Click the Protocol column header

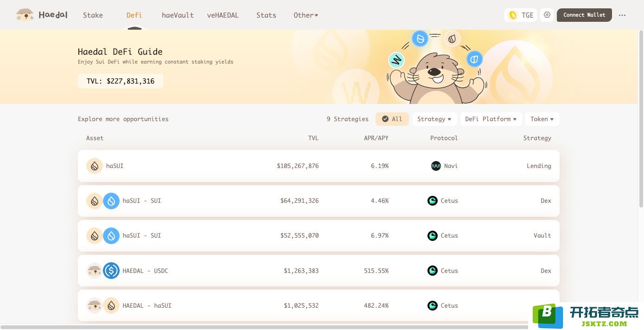pyautogui.click(x=444, y=138)
